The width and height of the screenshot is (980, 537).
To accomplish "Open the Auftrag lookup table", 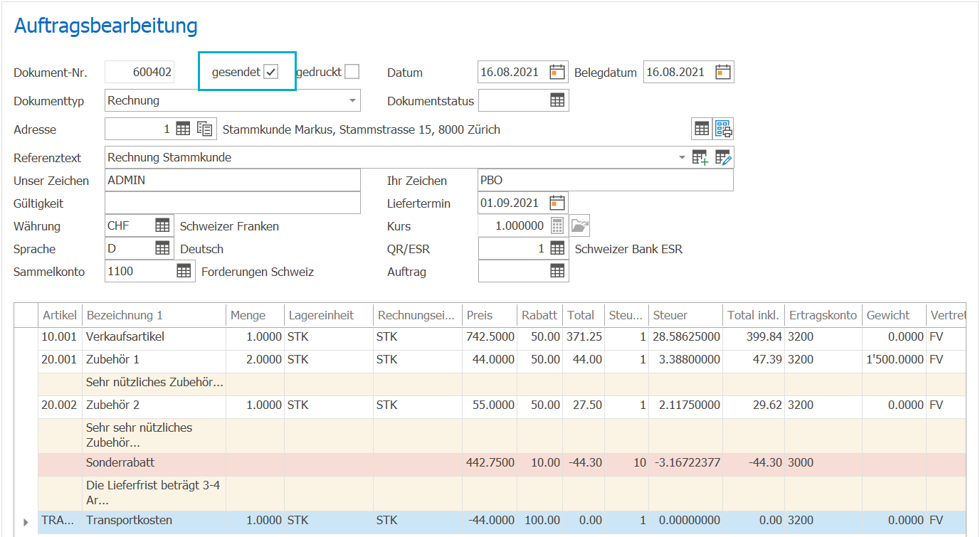I will coord(557,271).
